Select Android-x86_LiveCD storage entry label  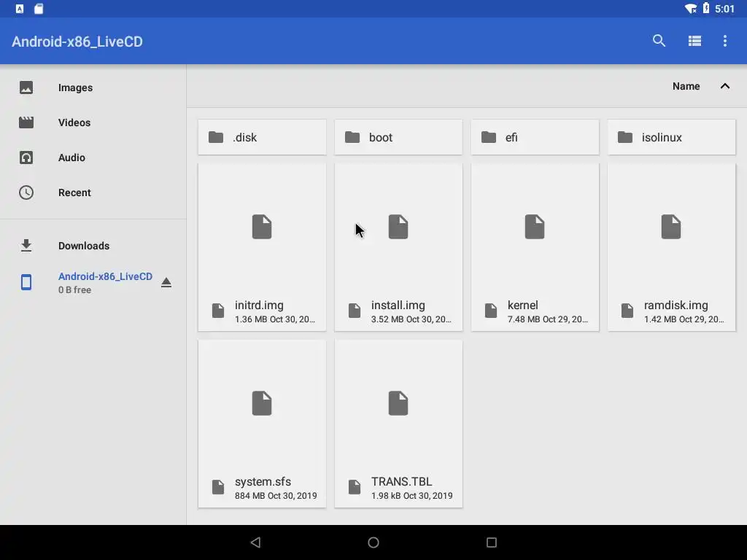tap(105, 276)
